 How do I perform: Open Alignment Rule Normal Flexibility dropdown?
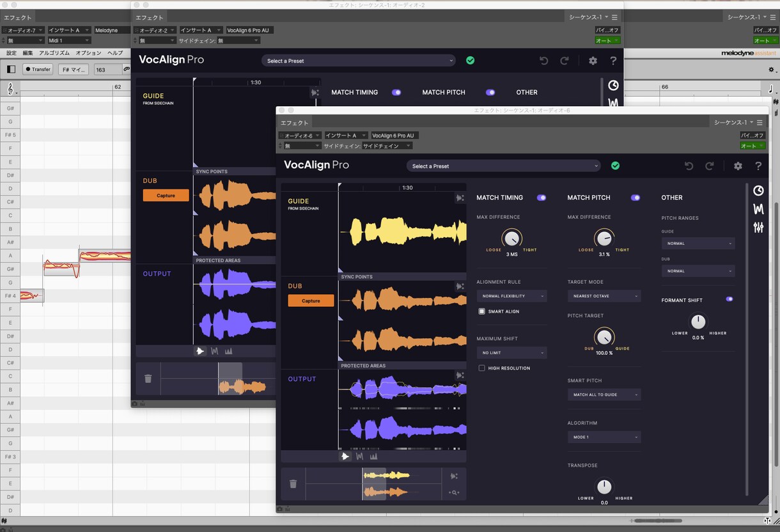click(x=511, y=296)
